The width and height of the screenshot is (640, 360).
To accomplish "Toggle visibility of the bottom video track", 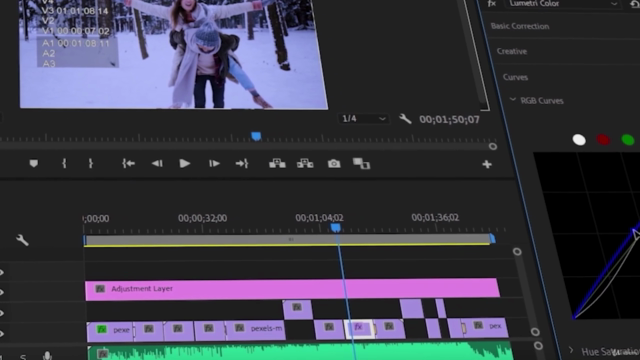I will click(x=2, y=334).
